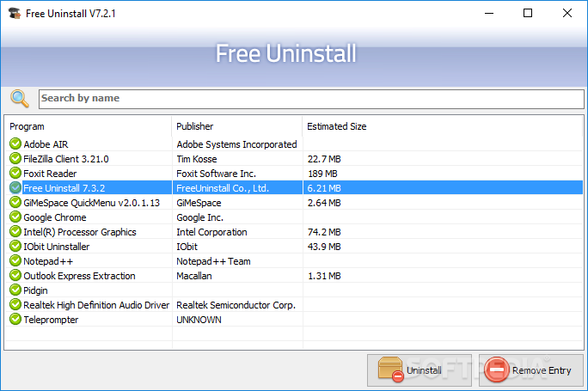Click publisher Notepad++ Team
Viewport: 588px width, 391px height.
click(213, 261)
